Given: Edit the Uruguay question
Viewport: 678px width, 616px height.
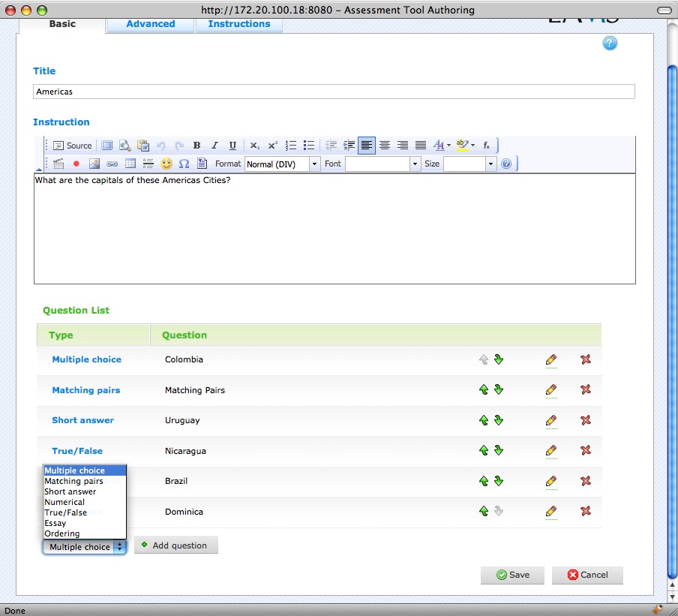Looking at the screenshot, I should coord(550,420).
